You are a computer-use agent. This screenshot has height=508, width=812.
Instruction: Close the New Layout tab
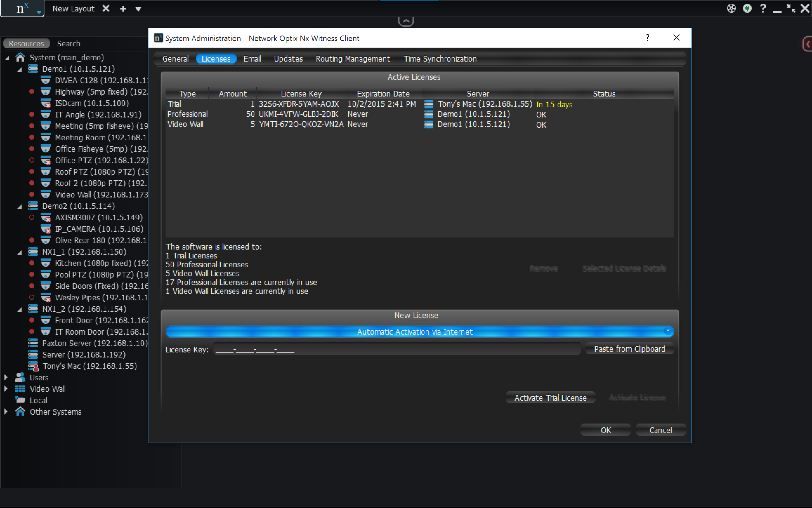pyautogui.click(x=106, y=8)
